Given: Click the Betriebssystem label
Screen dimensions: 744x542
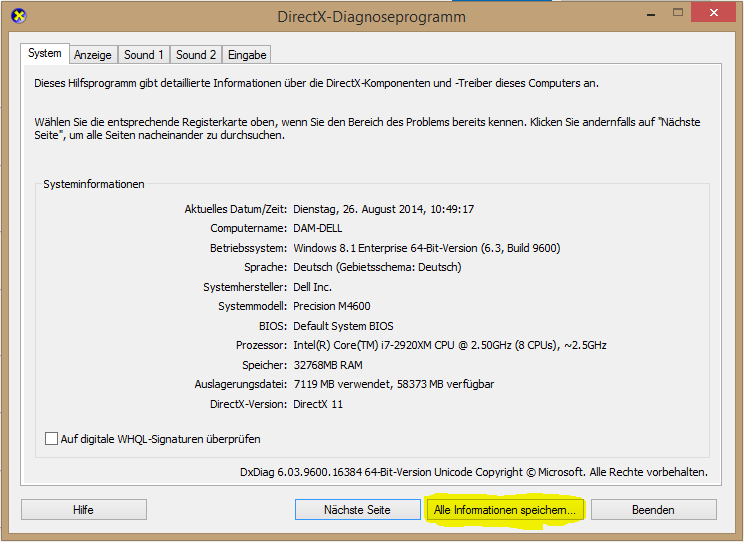Looking at the screenshot, I should [x=249, y=248].
